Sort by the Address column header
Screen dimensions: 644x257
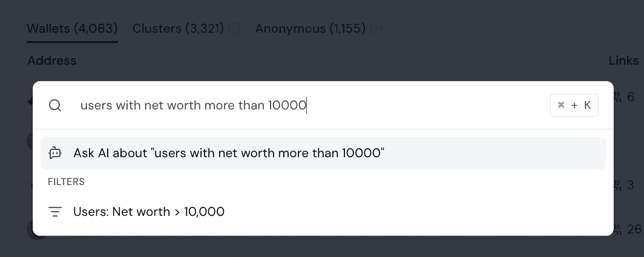pos(52,60)
